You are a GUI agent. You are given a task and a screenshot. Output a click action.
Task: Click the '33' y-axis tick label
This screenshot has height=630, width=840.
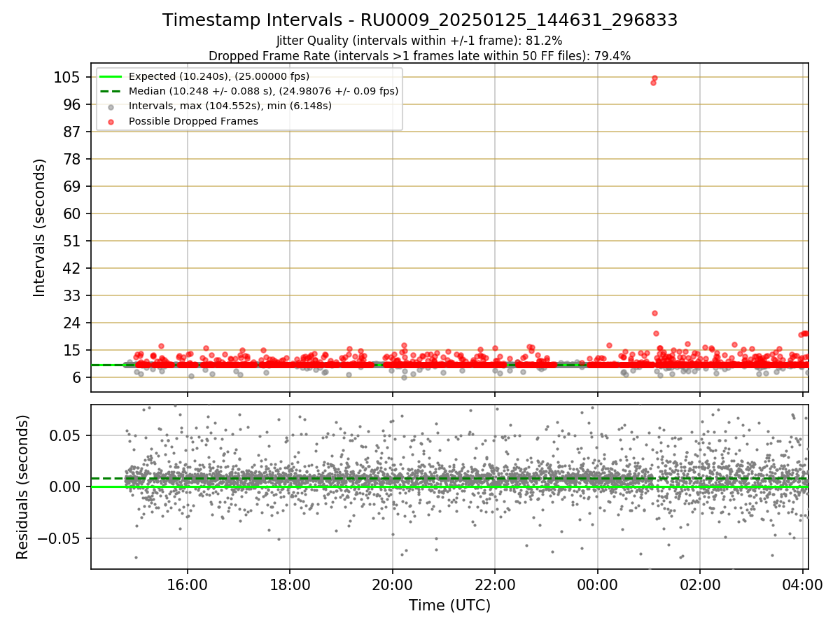tap(73, 295)
